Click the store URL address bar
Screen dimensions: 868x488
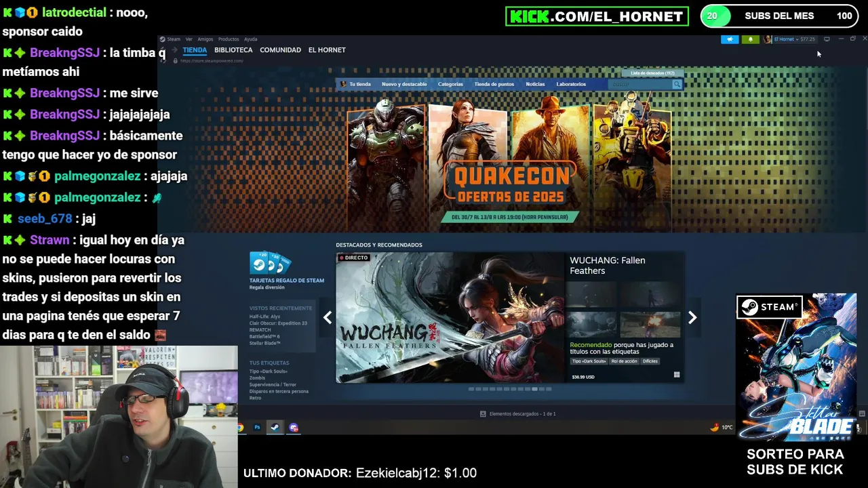[212, 61]
